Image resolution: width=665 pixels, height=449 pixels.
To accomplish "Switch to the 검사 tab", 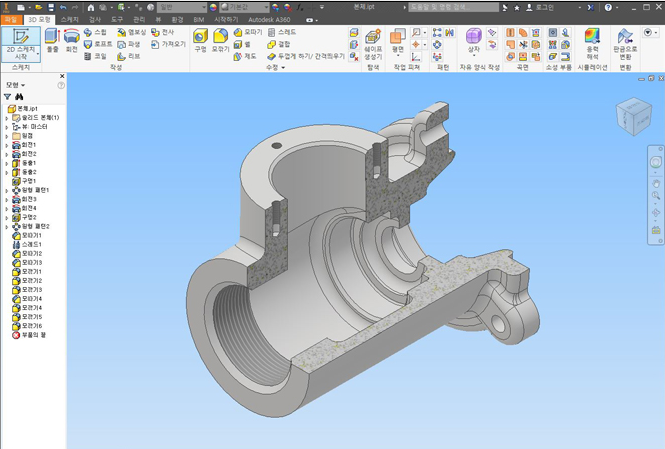I will [95, 20].
